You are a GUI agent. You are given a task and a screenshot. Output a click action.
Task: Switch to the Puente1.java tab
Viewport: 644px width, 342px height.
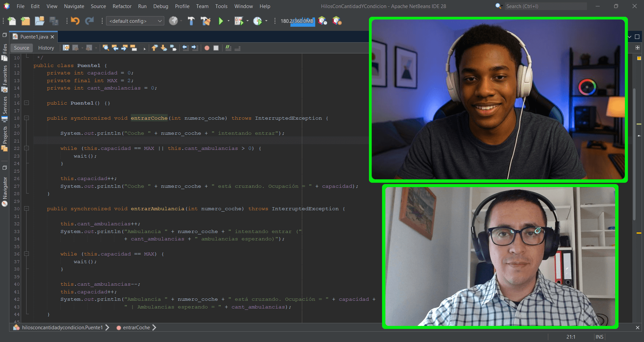click(x=34, y=37)
